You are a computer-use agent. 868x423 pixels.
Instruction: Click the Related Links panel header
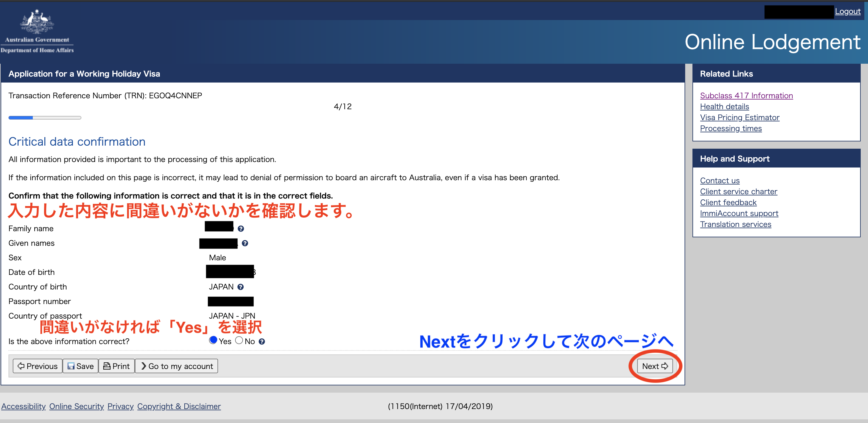(776, 74)
